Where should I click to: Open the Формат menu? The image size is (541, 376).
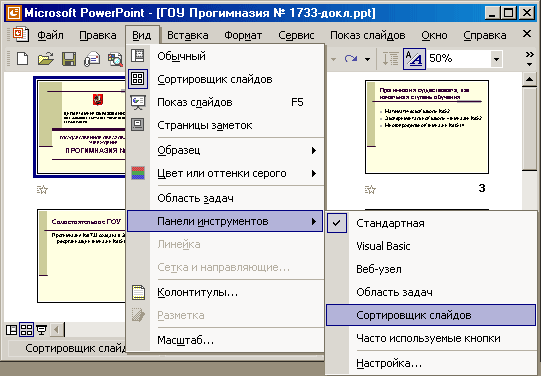(x=243, y=35)
